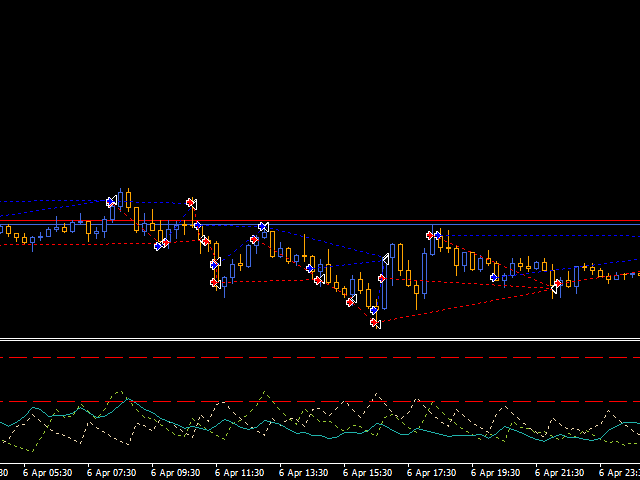
Task: Select the 6 Apr 21:30 time label
Action: pyautogui.click(x=559, y=472)
